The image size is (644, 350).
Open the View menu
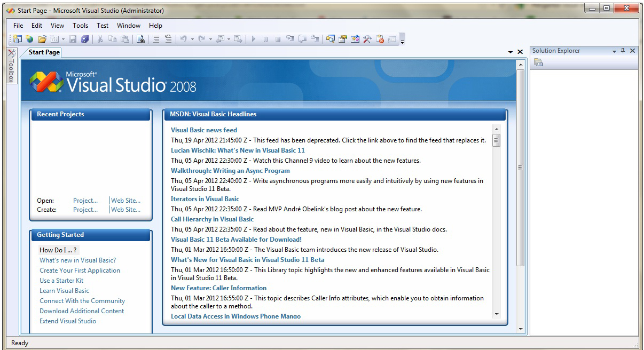[x=57, y=26]
